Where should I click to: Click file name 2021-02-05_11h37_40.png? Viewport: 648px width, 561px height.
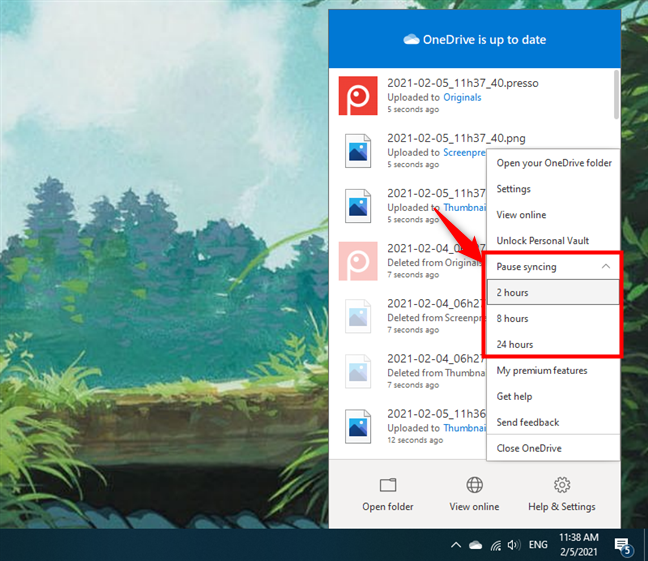[x=456, y=138]
